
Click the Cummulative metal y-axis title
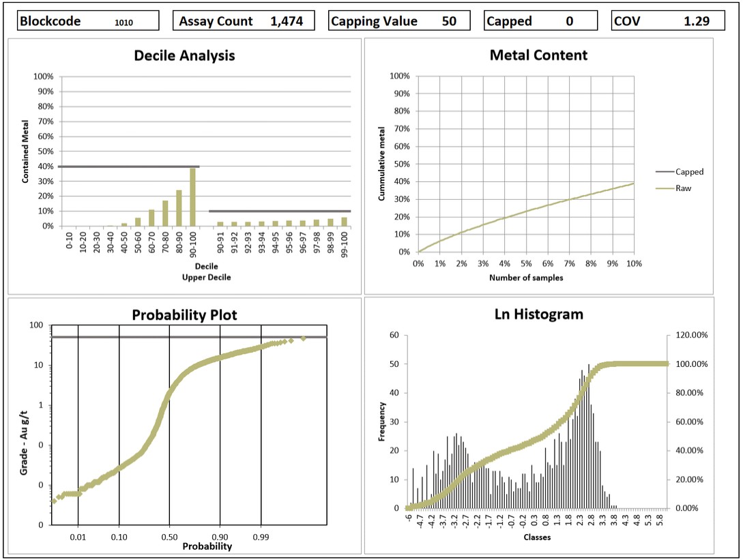(x=382, y=164)
